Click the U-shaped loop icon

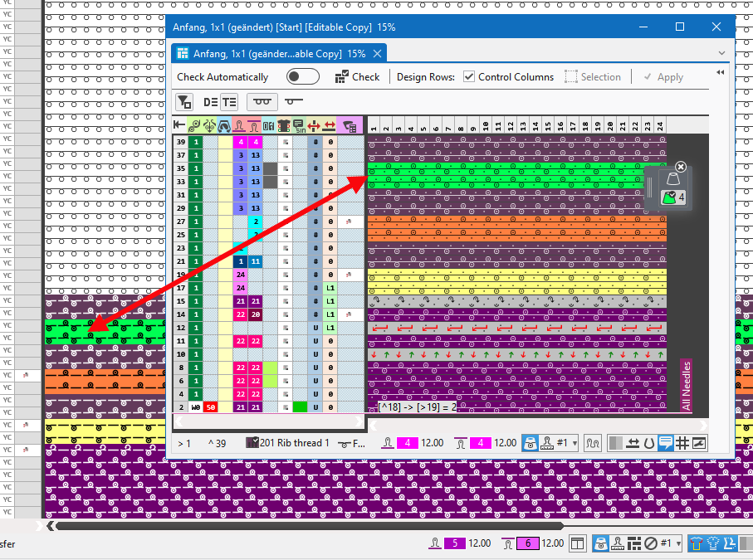click(x=648, y=443)
